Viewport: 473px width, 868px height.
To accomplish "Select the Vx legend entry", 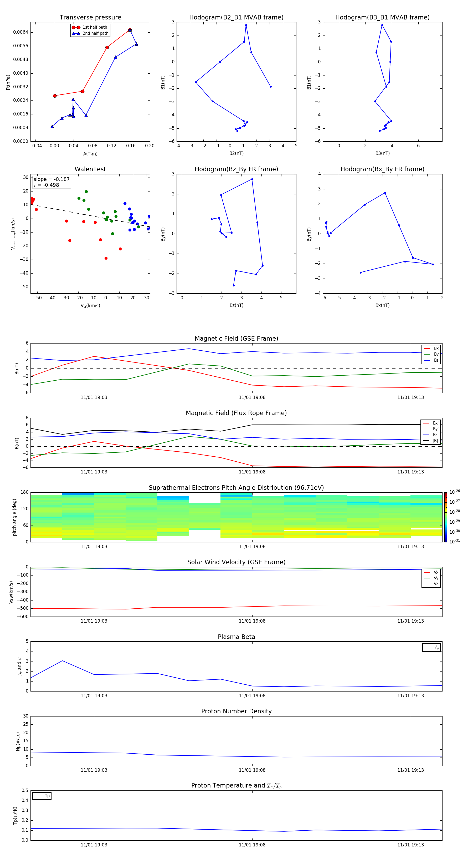I will [431, 572].
